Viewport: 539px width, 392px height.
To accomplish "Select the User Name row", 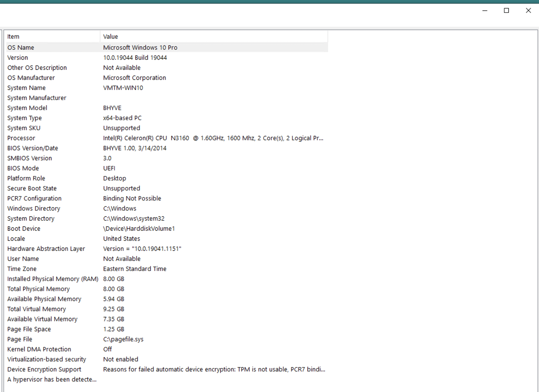I will (167, 259).
